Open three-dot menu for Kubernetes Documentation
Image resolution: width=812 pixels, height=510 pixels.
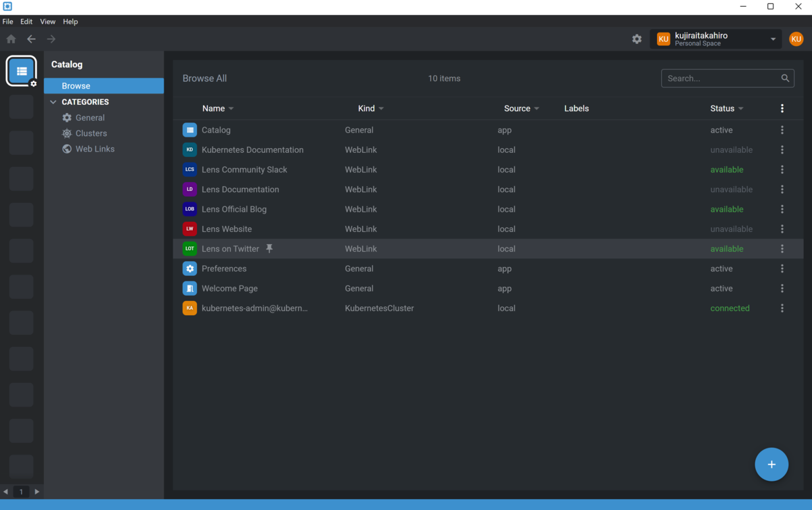point(782,149)
